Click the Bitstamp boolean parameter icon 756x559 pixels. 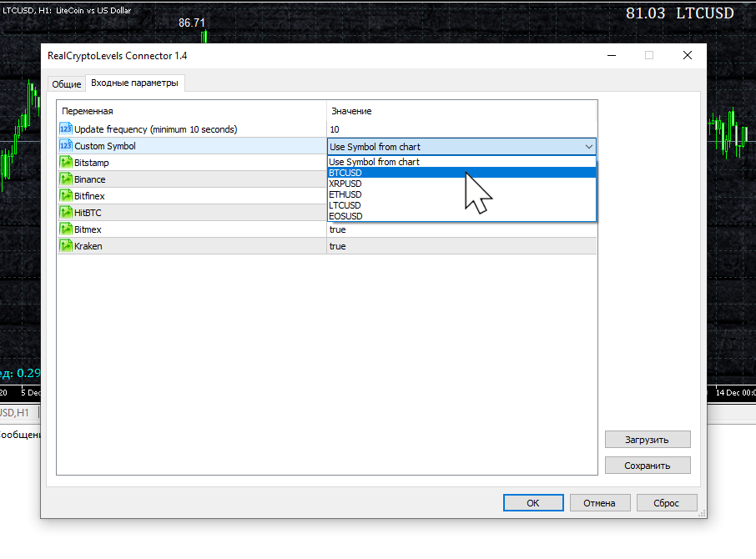66,162
